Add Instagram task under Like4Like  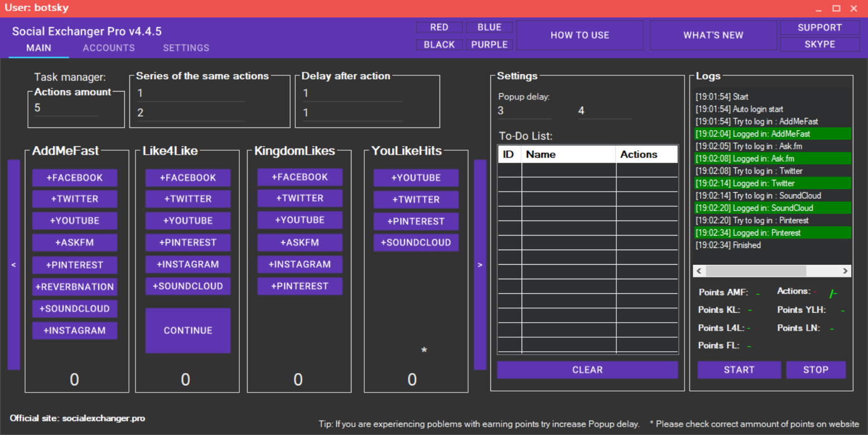click(188, 265)
